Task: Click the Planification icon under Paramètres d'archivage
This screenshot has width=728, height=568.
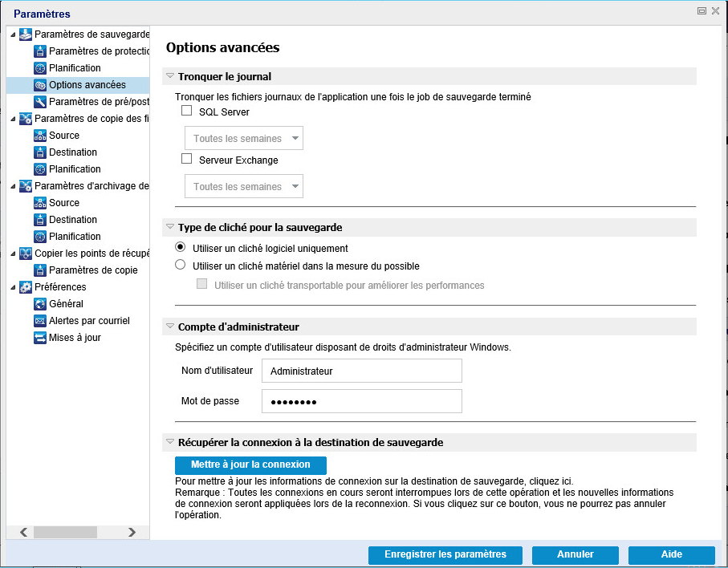Action: [x=40, y=237]
